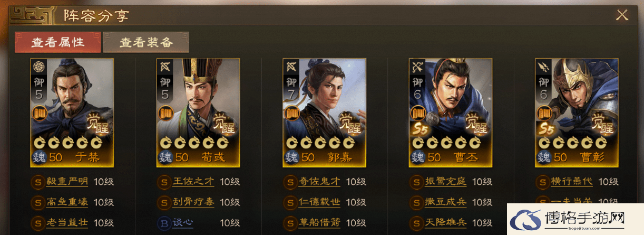Click 于禁's troop type icon
Screen dimensions: 644x235
40,67
